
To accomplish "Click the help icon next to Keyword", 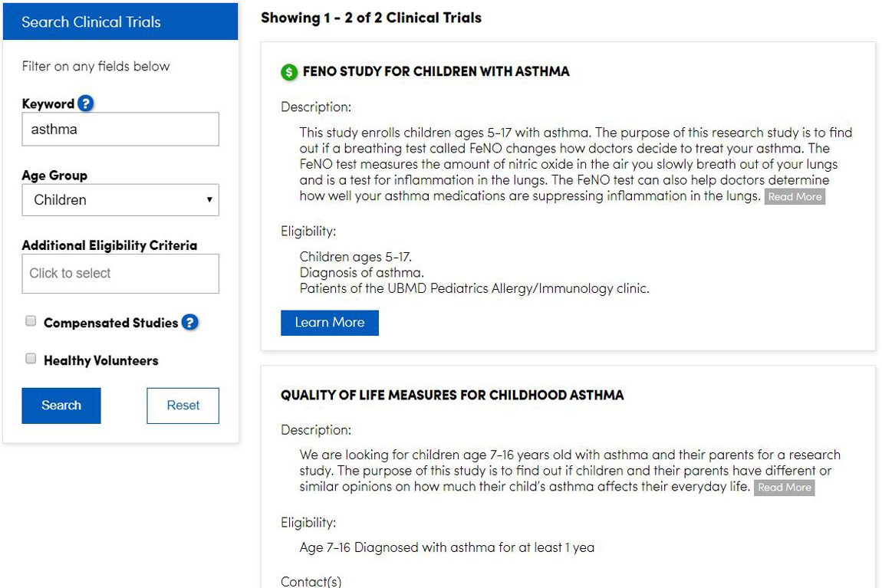I will (86, 103).
